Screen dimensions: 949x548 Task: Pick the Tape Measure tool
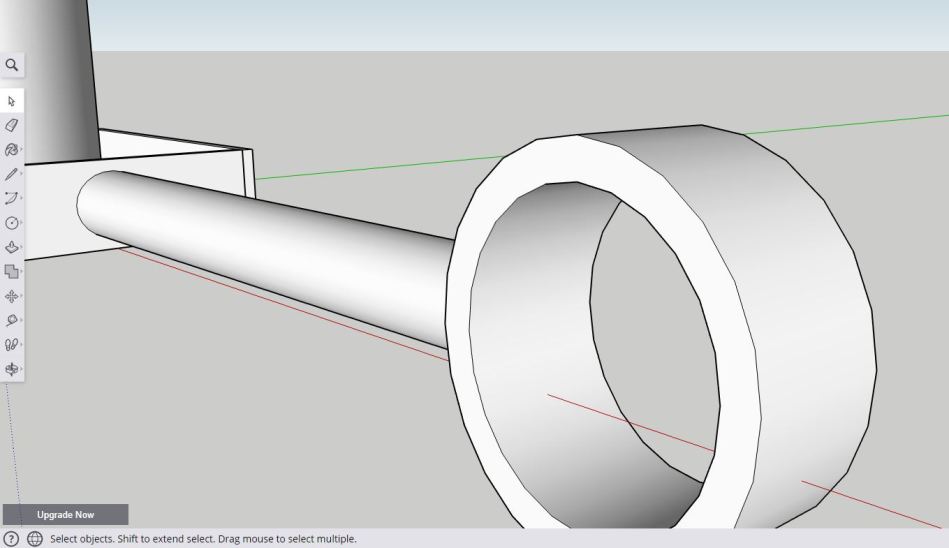coord(12,320)
